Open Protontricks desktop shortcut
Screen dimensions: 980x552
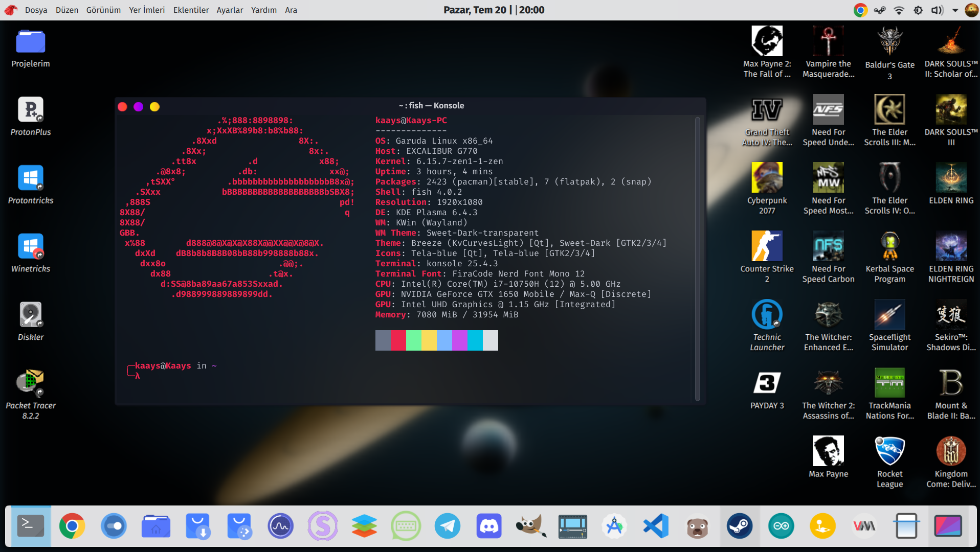coord(31,185)
